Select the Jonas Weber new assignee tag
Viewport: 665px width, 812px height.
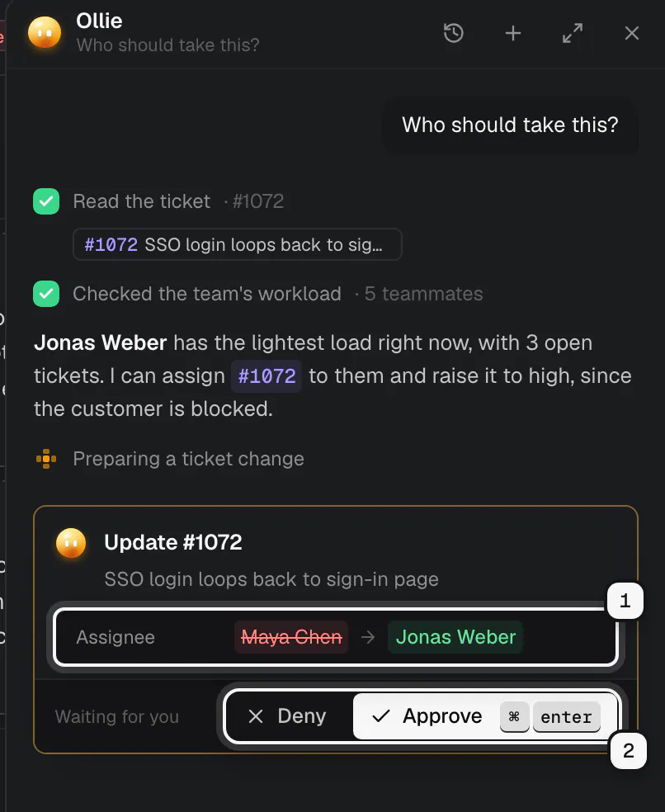pos(455,637)
